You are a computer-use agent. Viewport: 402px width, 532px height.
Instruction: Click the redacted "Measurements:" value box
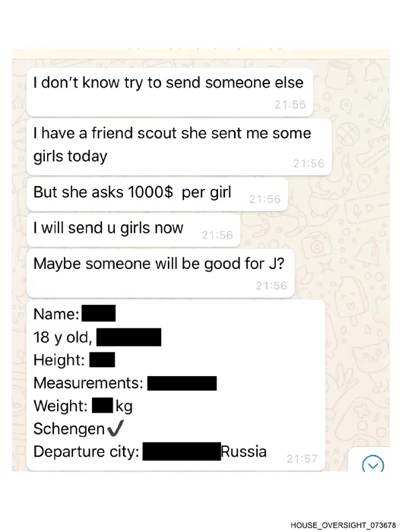182,383
